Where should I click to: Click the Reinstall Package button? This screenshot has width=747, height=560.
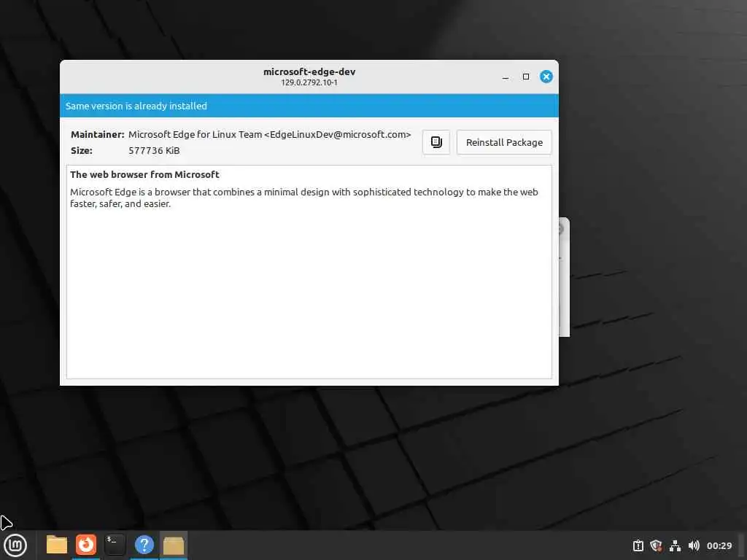[504, 142]
